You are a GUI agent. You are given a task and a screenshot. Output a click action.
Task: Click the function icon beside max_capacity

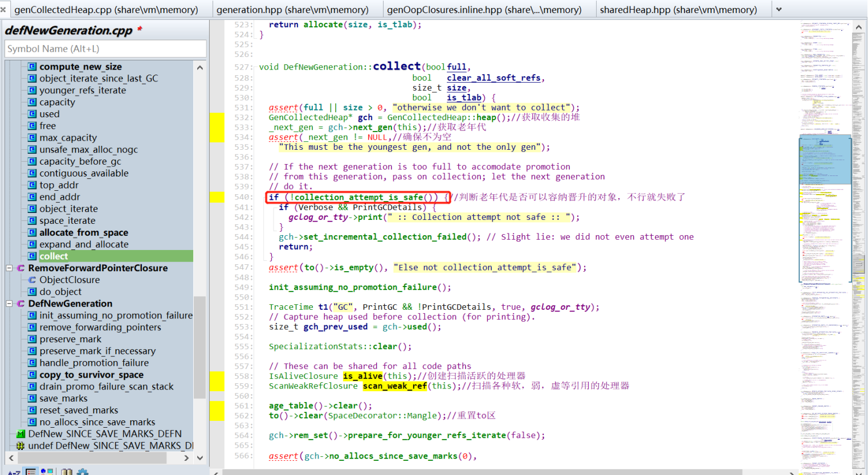32,138
